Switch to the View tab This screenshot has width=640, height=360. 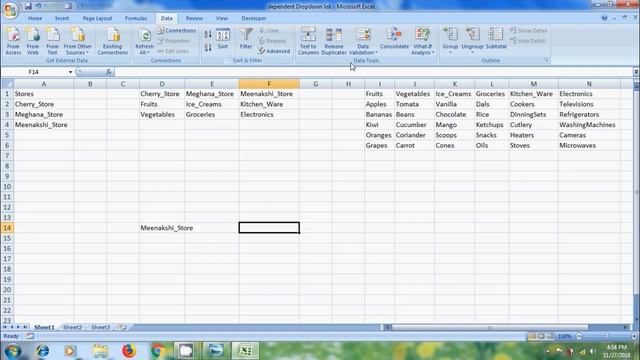(222, 18)
